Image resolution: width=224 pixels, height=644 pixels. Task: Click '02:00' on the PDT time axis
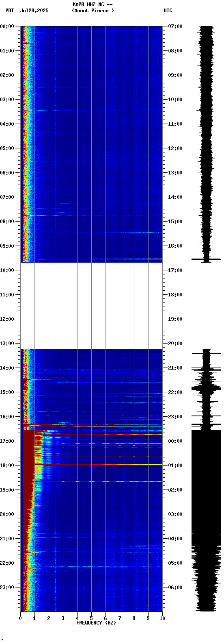coord(7,75)
